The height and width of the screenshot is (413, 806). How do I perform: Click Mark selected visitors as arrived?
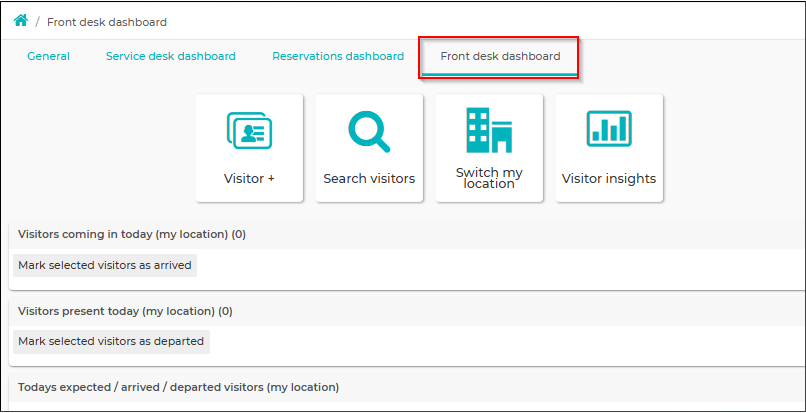coord(105,265)
